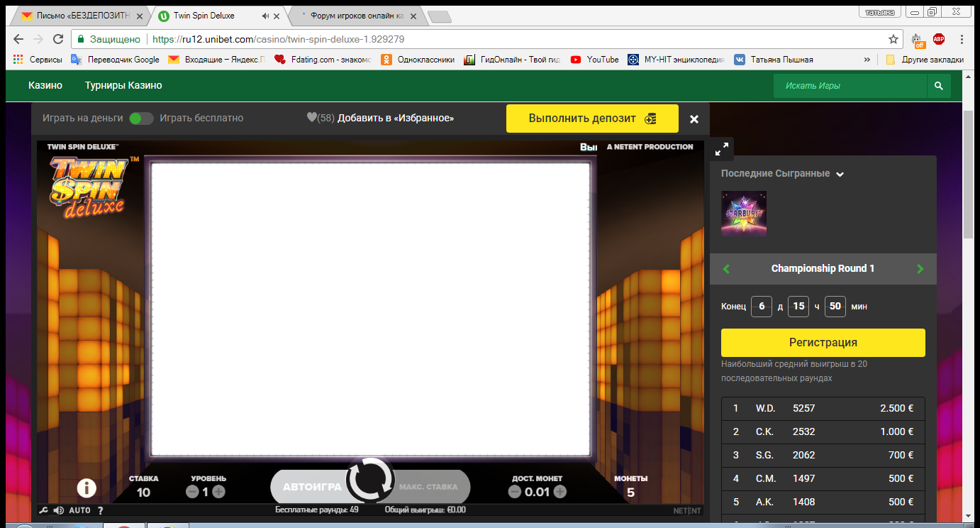Expand the game to fullscreen
Viewport: 980px width, 528px height.
[722, 150]
